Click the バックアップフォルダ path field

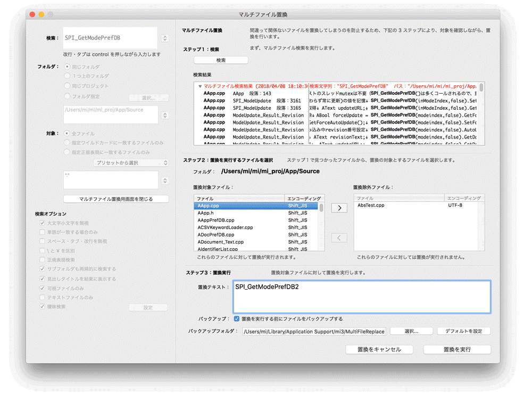click(x=314, y=331)
